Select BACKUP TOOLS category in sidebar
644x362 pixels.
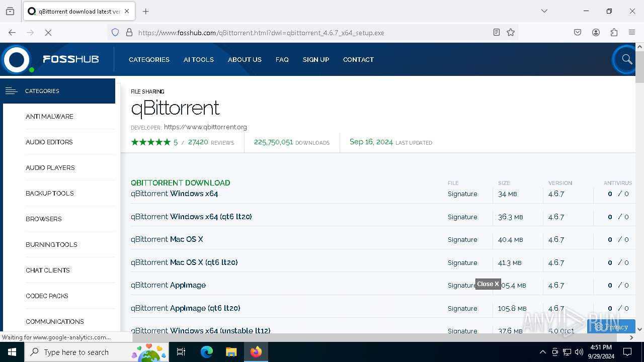(50, 193)
